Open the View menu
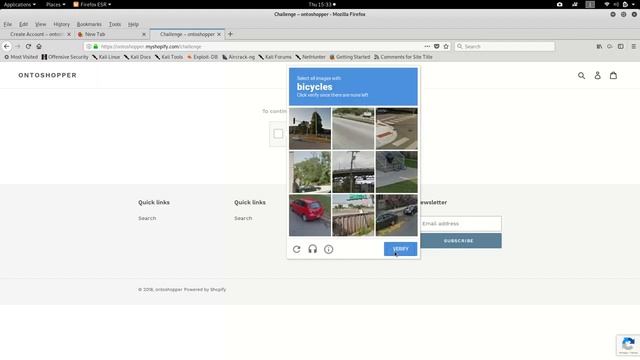 click(40, 24)
